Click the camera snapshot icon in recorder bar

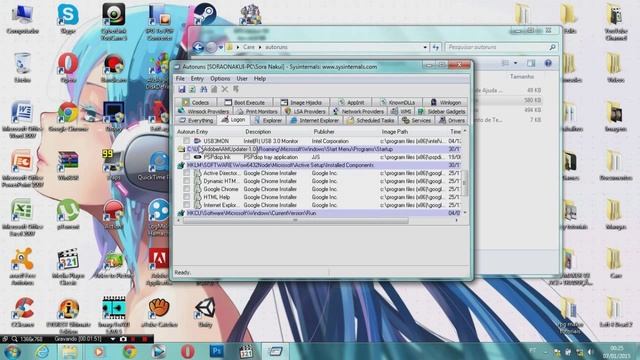pos(123,339)
